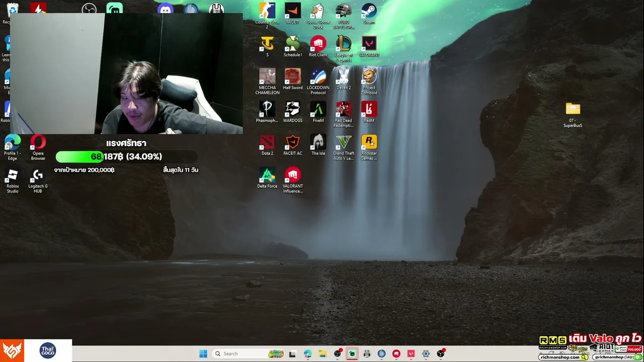This screenshot has height=362, width=644.
Task: Select the Deceit 2 desktop icon
Action: click(x=344, y=79)
